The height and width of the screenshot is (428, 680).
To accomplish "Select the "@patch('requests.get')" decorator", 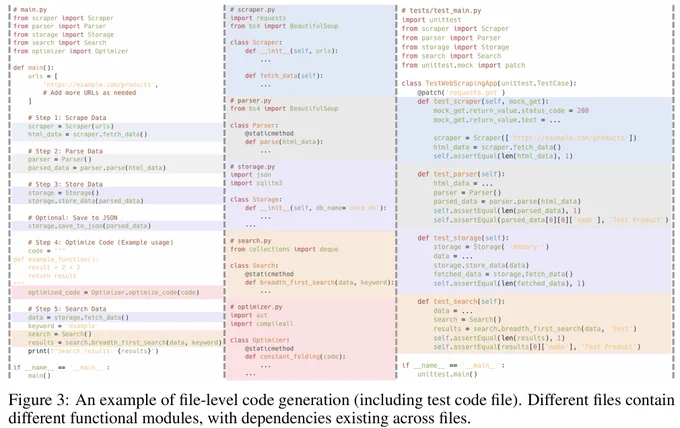I will coord(461,92).
